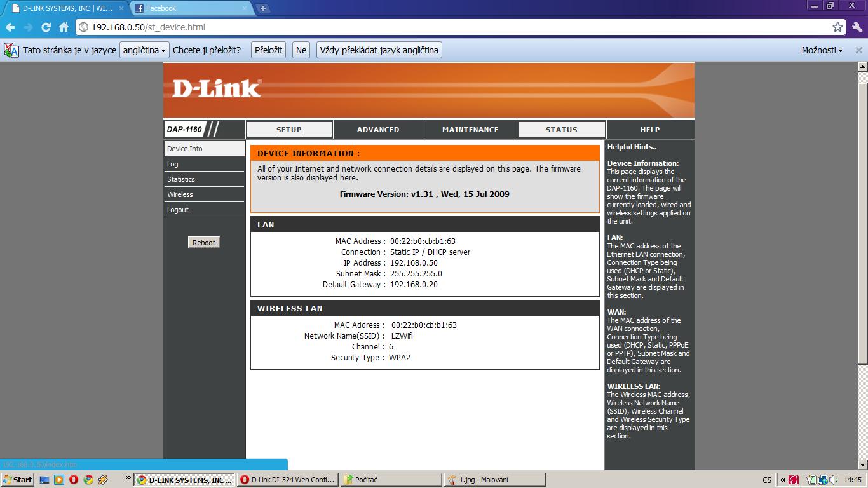The height and width of the screenshot is (488, 868).
Task: Expand hidden system tray icons chevron
Action: point(782,480)
